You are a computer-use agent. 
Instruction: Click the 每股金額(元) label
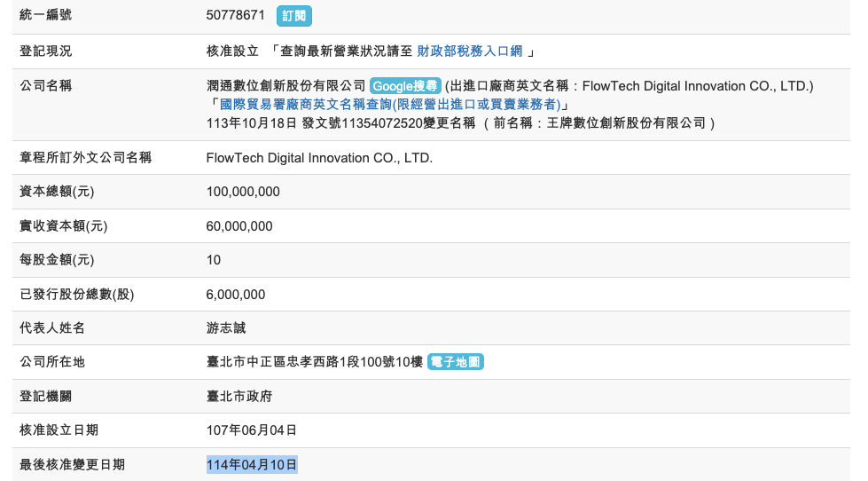tap(57, 260)
